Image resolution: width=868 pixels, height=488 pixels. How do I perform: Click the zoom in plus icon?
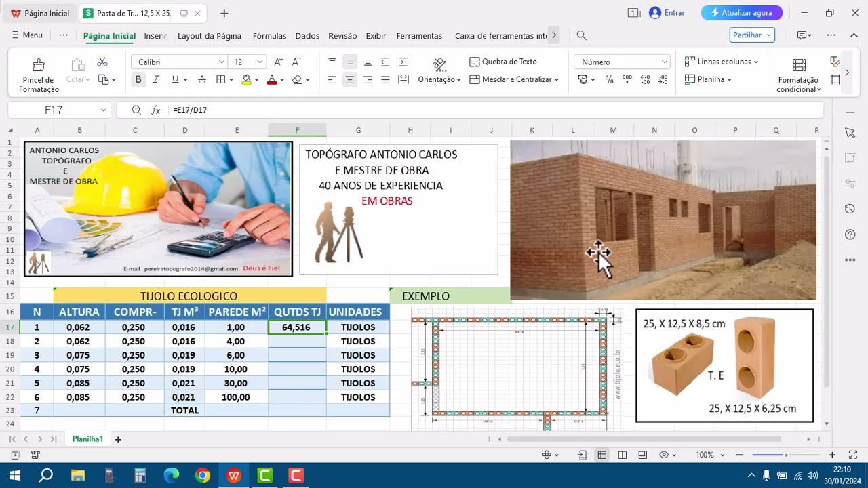pos(832,455)
